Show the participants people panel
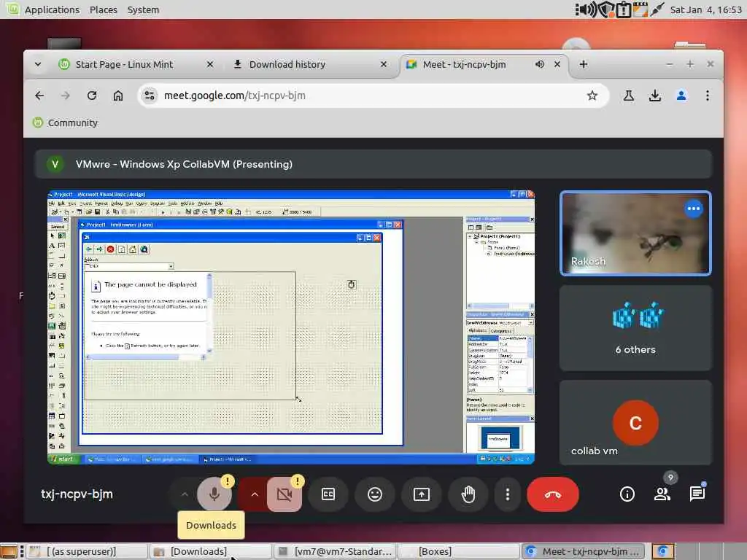747x560 pixels. coord(662,494)
